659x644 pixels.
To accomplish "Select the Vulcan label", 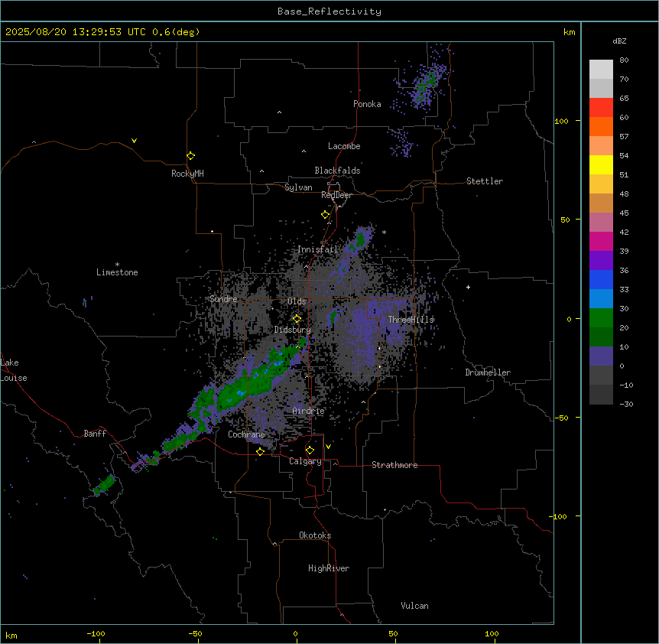I will (414, 606).
